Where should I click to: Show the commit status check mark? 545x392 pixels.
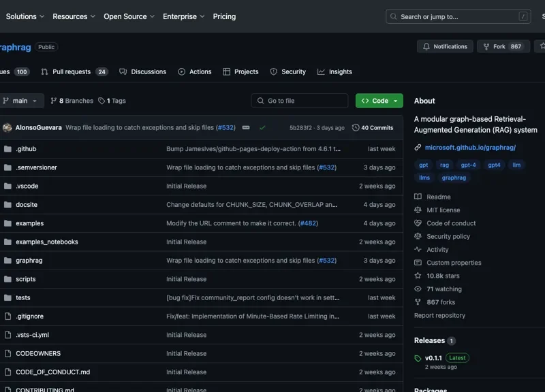262,128
